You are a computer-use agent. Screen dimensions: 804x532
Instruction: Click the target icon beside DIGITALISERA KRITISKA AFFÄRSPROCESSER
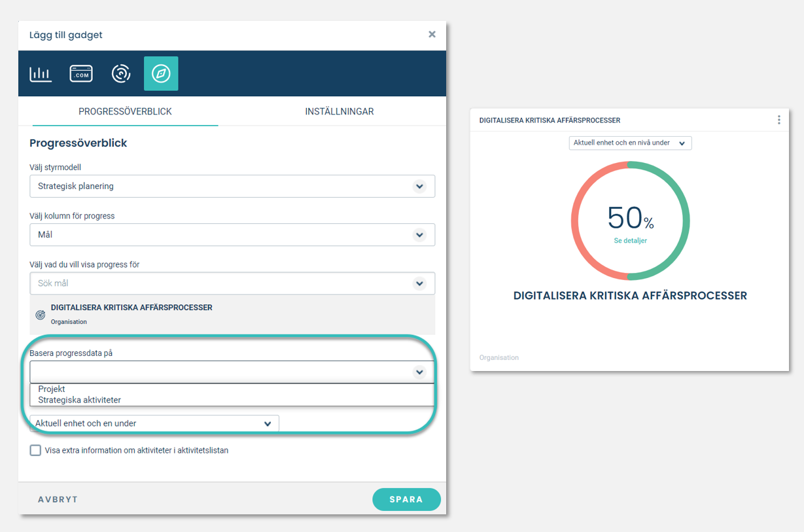tap(40, 315)
